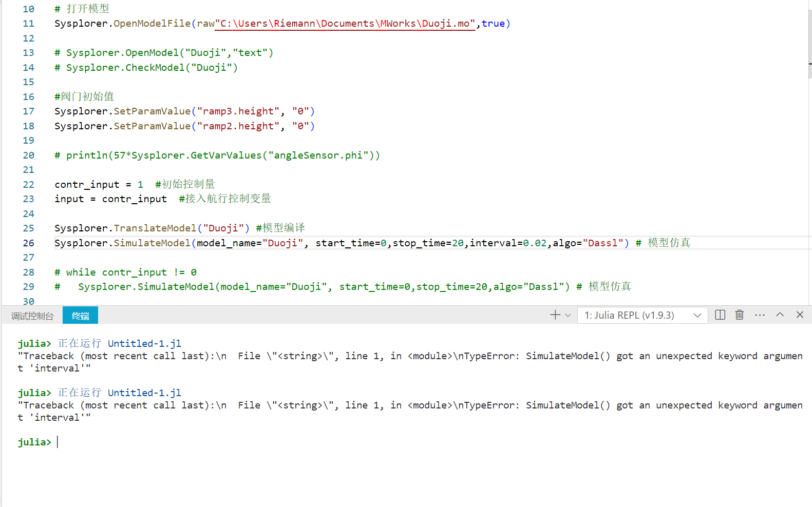Click the julia> prompt input area
This screenshot has height=507, width=812.
click(x=58, y=442)
